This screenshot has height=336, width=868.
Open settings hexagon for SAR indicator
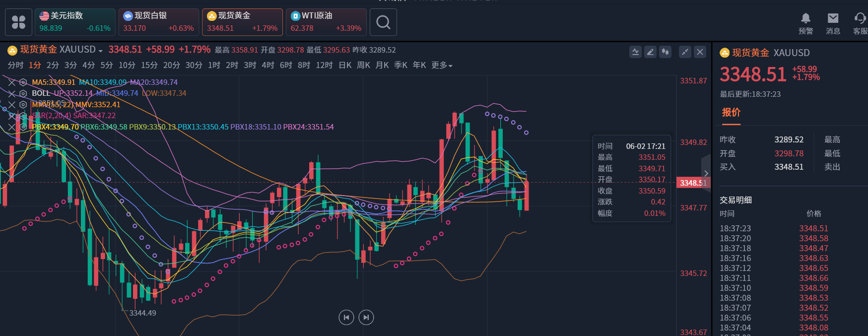[x=23, y=116]
